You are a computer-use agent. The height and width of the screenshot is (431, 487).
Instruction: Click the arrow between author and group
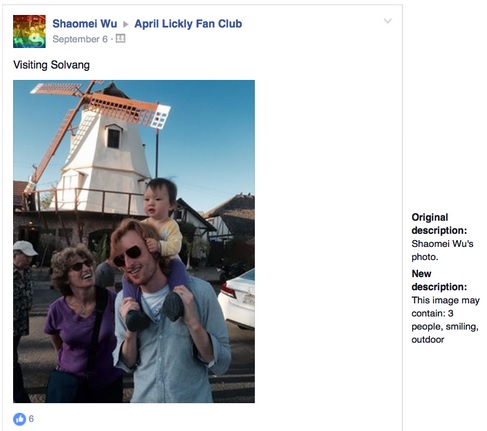point(126,24)
